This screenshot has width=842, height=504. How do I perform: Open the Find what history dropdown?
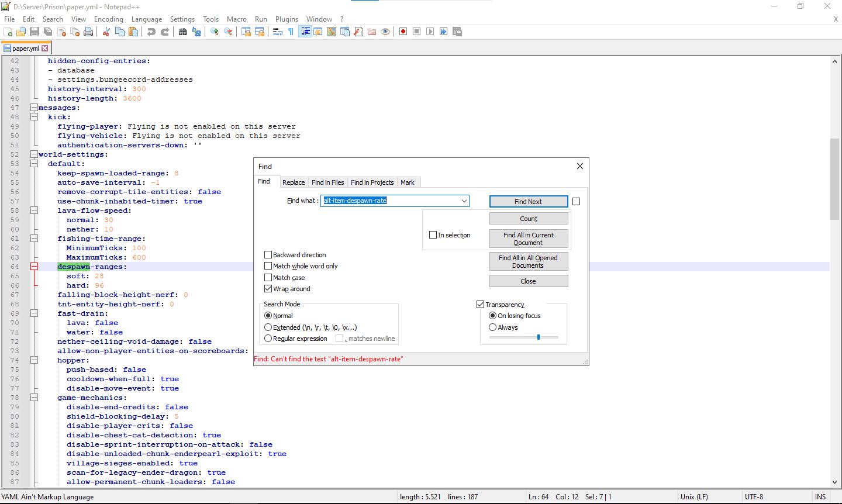coord(464,201)
